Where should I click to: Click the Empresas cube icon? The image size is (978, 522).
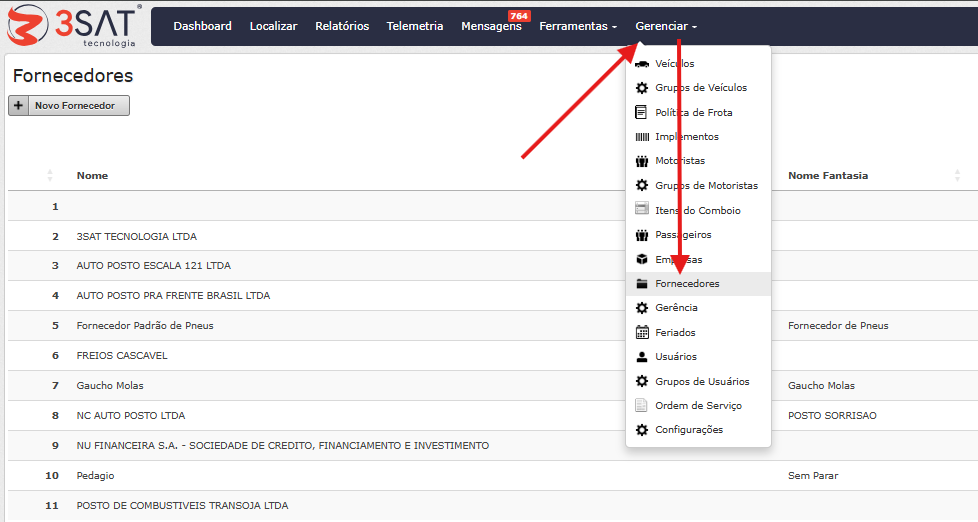642,259
